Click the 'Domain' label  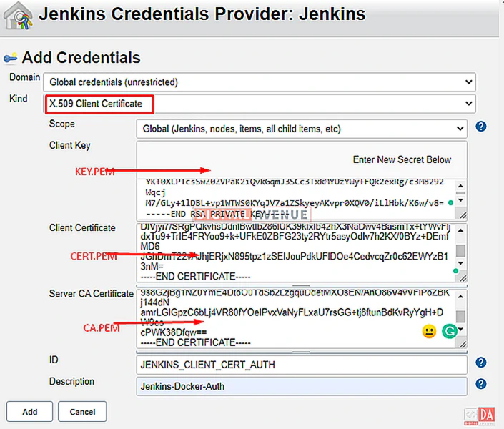[24, 77]
